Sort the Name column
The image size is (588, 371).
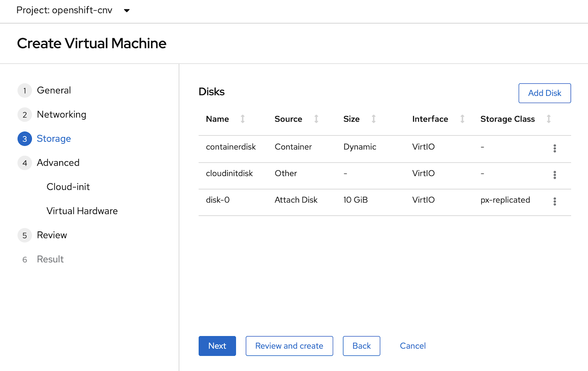coord(243,119)
